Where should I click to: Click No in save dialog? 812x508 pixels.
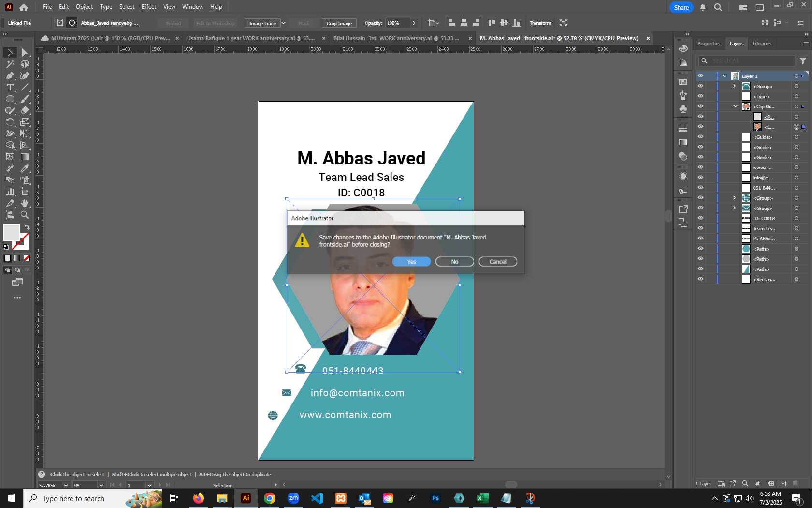(x=454, y=262)
